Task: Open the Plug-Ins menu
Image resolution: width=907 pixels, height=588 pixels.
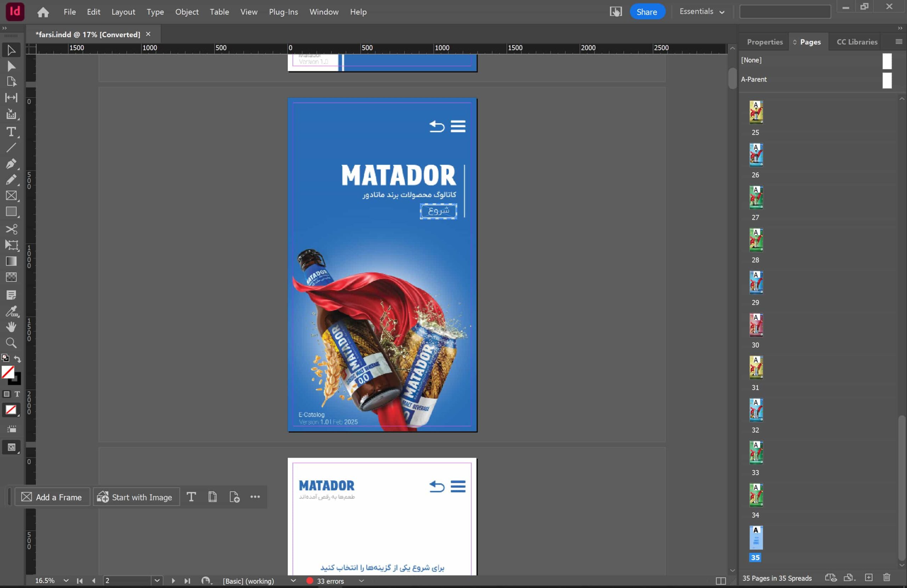Action: 283,12
